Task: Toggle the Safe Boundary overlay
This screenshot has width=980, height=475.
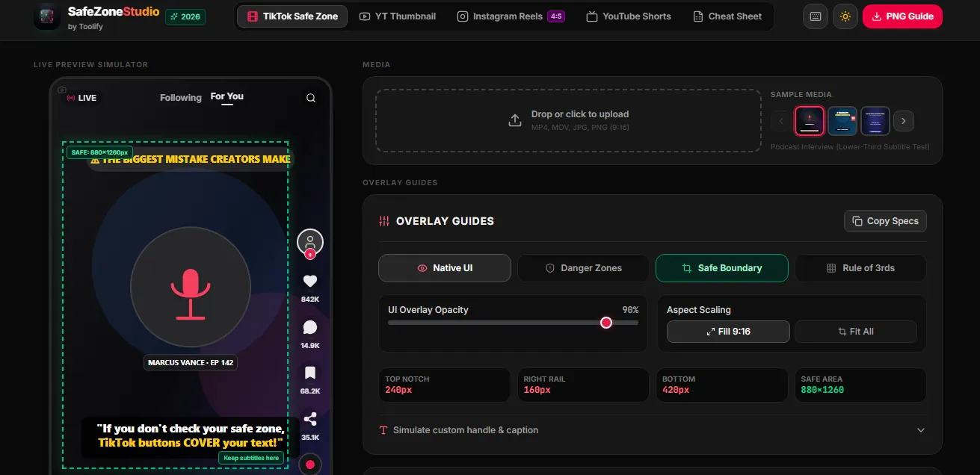Action: point(722,268)
